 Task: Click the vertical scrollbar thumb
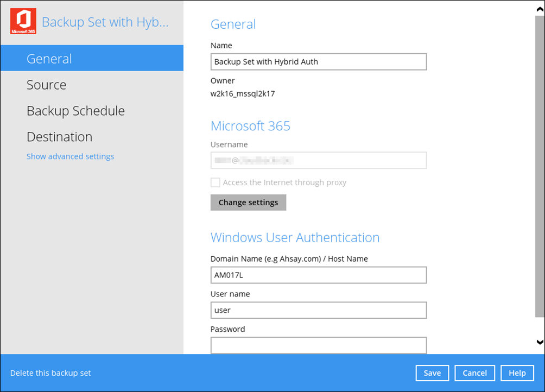click(x=539, y=163)
